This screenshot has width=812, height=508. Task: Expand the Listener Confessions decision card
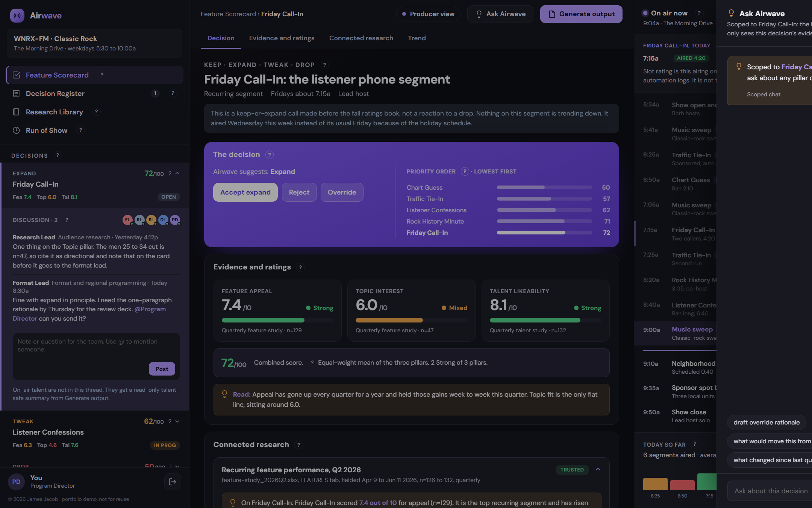click(x=177, y=421)
